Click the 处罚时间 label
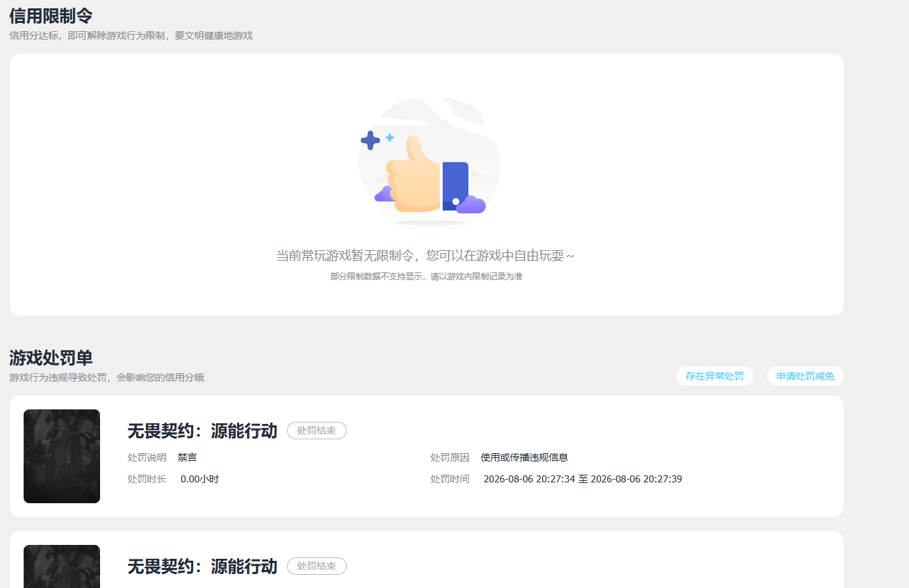909x588 pixels. click(450, 479)
